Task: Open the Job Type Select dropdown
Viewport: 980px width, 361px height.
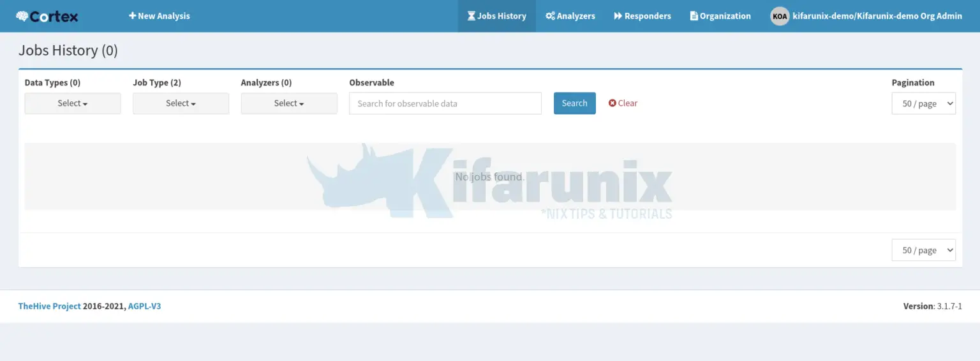Action: [181, 103]
